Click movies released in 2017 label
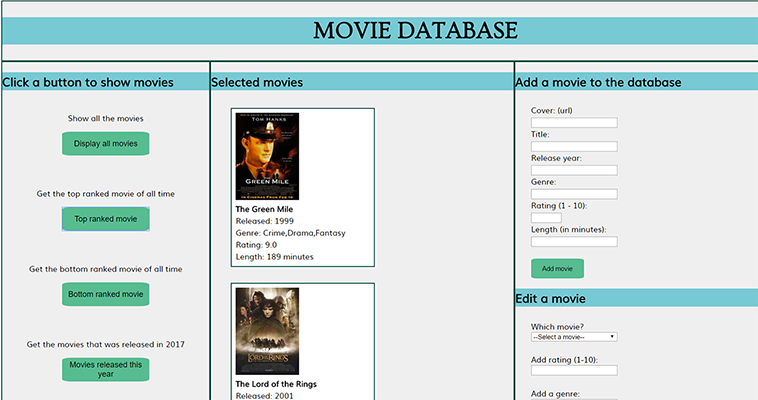The width and height of the screenshot is (758, 400). point(105,344)
